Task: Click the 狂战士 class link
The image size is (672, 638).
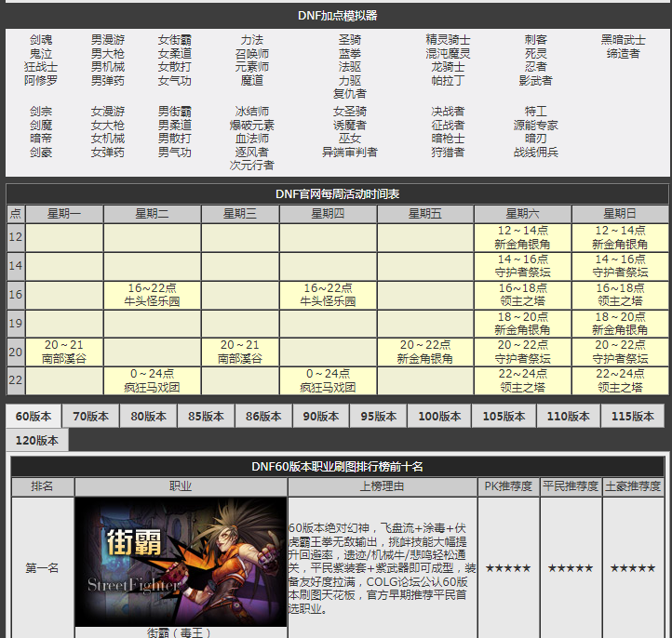Action: pyautogui.click(x=41, y=67)
